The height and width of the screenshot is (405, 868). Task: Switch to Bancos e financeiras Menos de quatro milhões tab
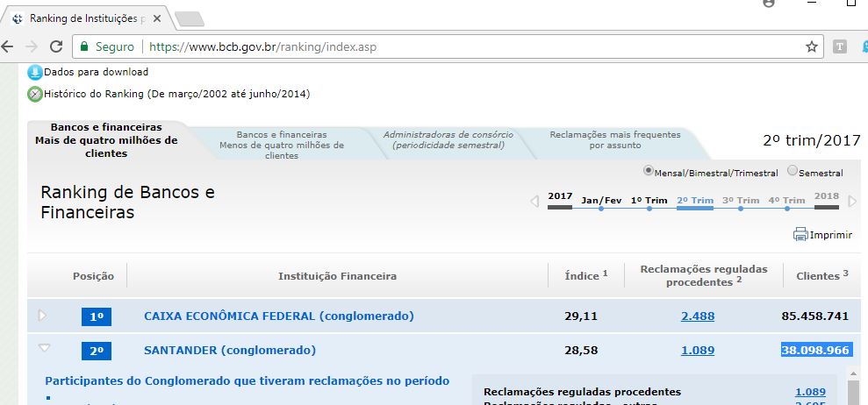pos(282,145)
